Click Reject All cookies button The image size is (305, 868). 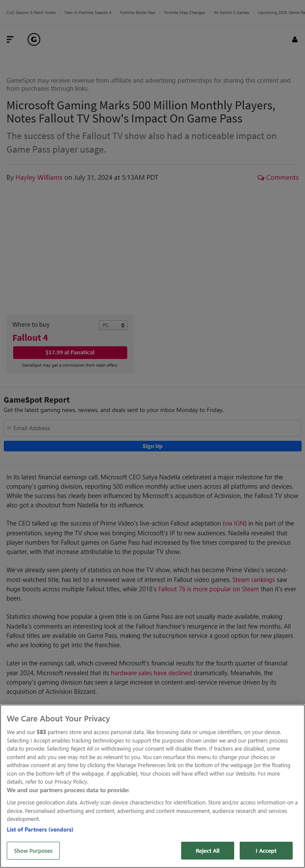pyautogui.click(x=207, y=851)
